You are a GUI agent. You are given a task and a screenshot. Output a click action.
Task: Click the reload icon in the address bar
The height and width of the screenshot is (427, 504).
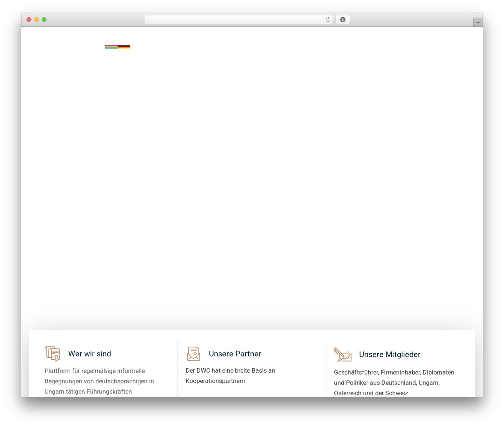(x=328, y=20)
